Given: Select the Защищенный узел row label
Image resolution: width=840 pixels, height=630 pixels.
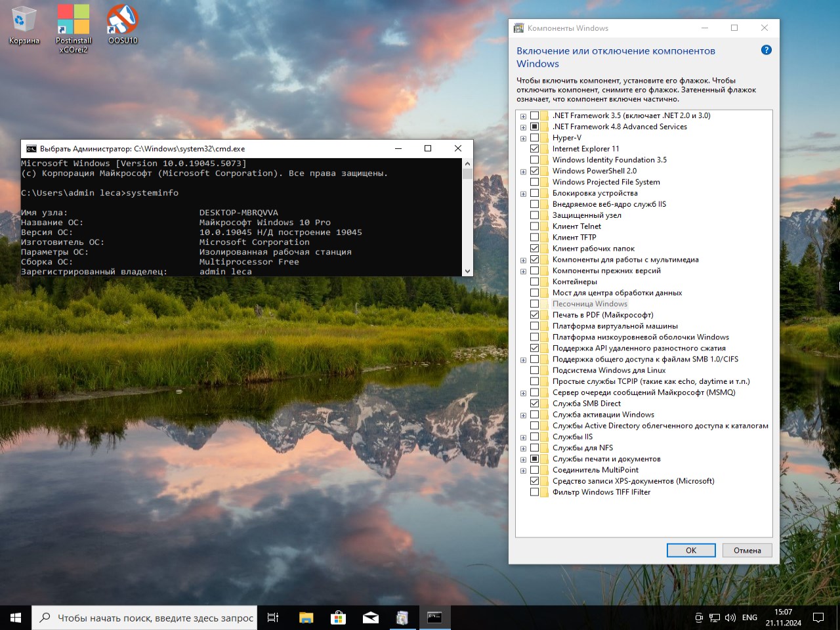Looking at the screenshot, I should [586, 215].
